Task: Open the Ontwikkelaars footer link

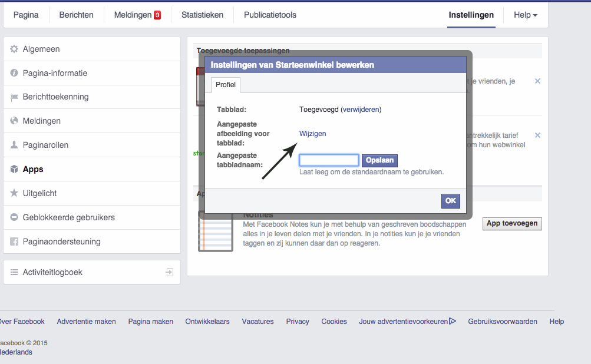Action: tap(207, 322)
